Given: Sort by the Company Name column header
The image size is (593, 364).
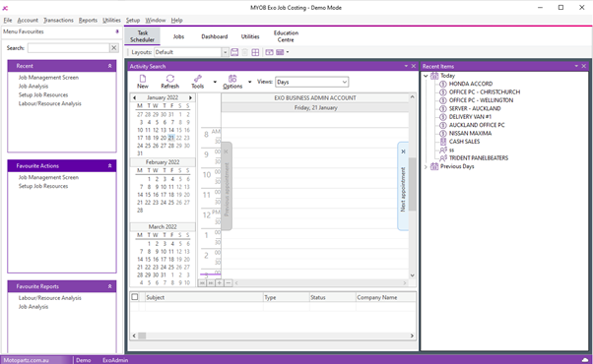Looking at the screenshot, I should (385, 297).
